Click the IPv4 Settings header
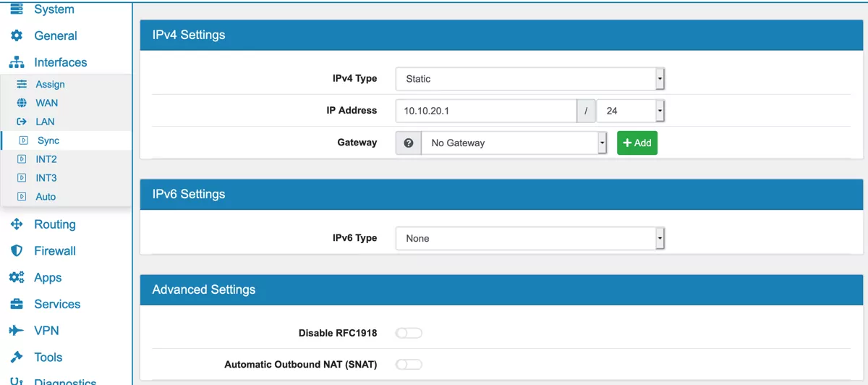Screen dimensions: 868x385 coord(501,35)
